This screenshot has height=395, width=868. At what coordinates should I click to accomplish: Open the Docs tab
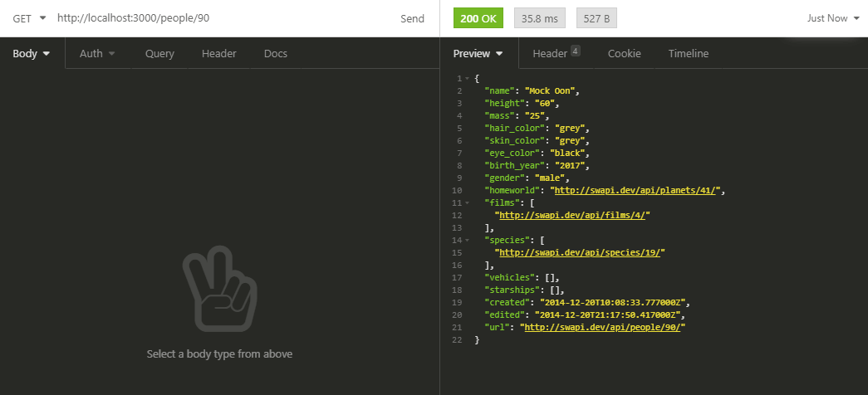(x=275, y=54)
